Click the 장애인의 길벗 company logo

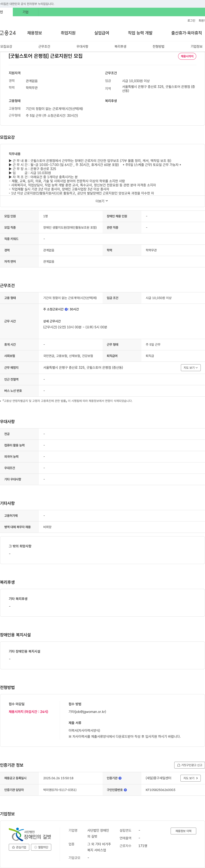tap(30, 835)
